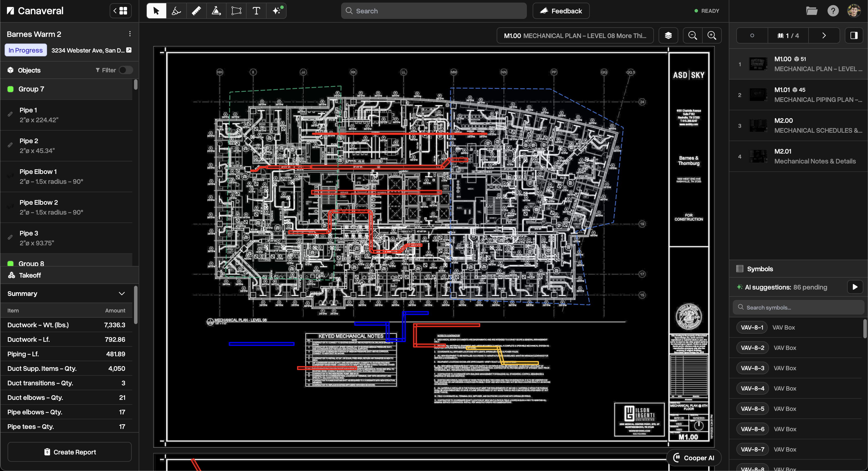
Task: Click Group 8 green color swatch
Action: click(x=10, y=263)
